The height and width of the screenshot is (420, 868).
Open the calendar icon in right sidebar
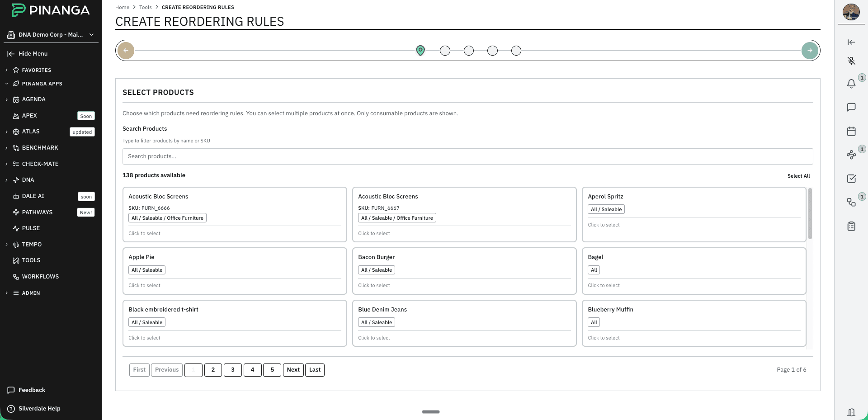tap(851, 131)
